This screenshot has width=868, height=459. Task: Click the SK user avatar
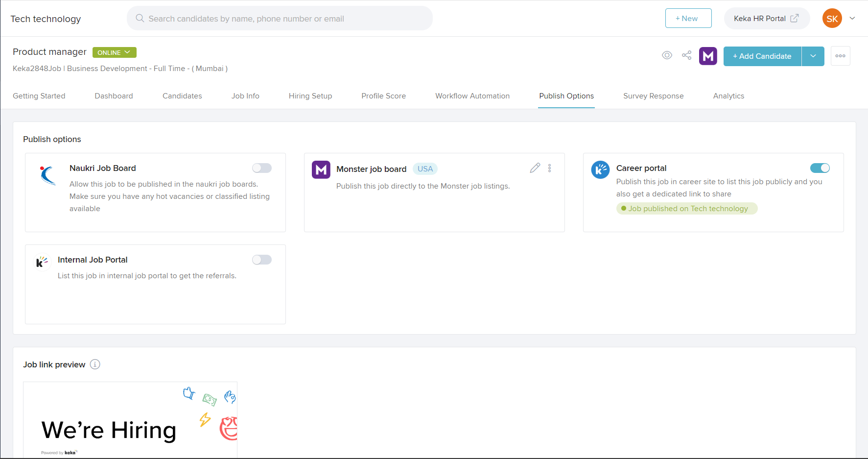pos(832,19)
